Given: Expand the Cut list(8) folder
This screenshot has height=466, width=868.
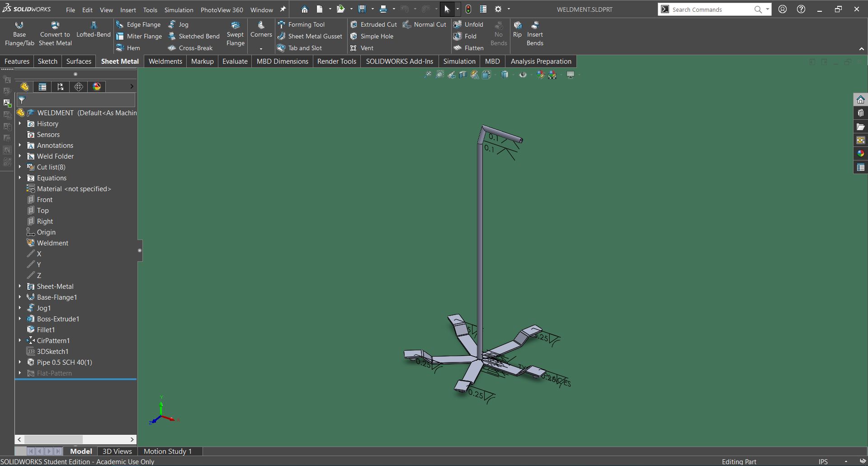Looking at the screenshot, I should [x=20, y=167].
